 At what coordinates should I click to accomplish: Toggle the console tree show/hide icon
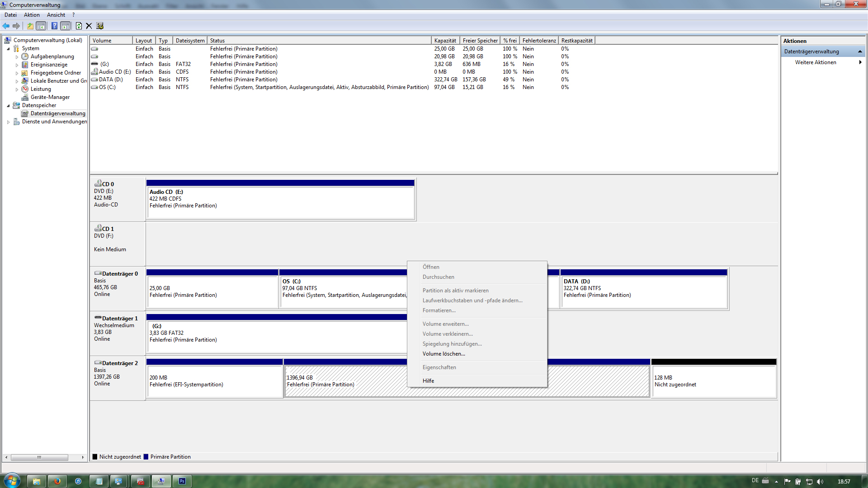pos(41,26)
